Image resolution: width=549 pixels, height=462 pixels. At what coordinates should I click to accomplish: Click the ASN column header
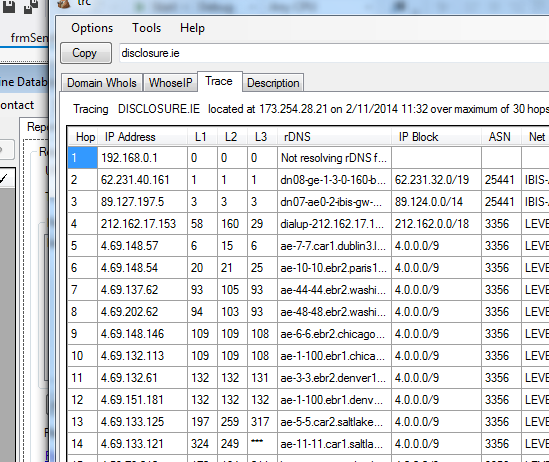click(x=501, y=137)
